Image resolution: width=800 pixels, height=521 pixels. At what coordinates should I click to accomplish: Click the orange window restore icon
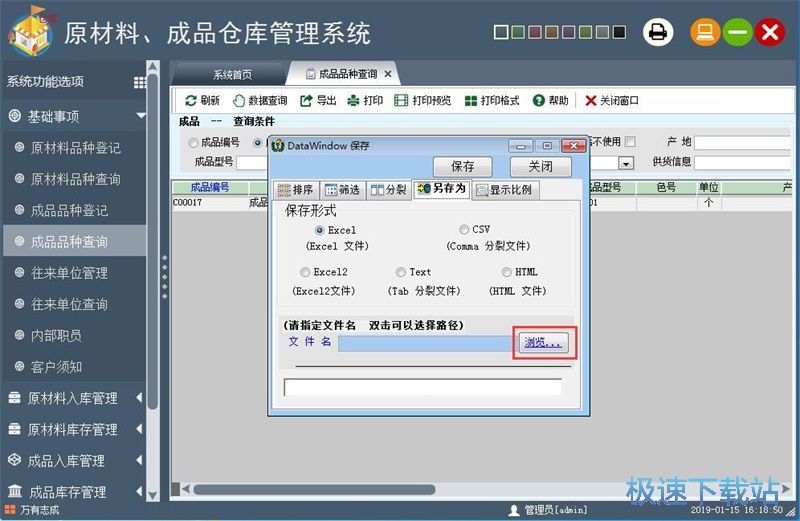[705, 33]
